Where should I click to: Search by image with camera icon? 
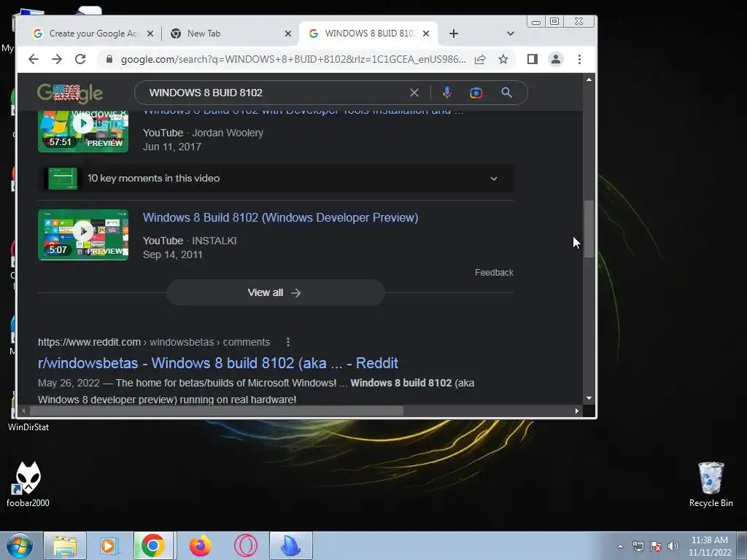(476, 93)
